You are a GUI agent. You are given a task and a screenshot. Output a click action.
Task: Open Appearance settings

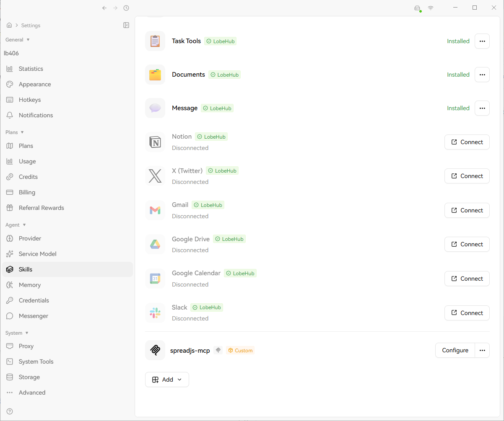pos(67,84)
